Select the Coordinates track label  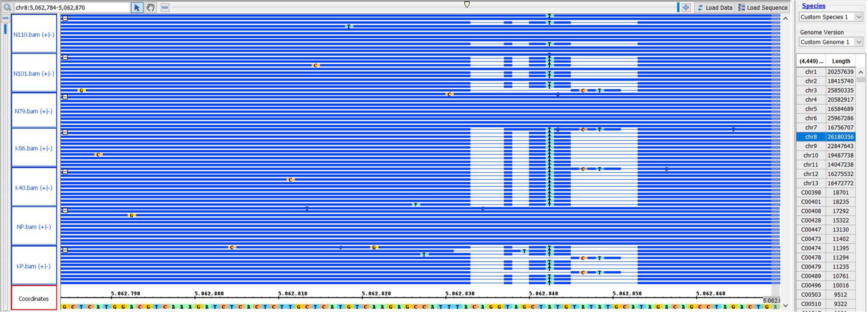pos(34,298)
